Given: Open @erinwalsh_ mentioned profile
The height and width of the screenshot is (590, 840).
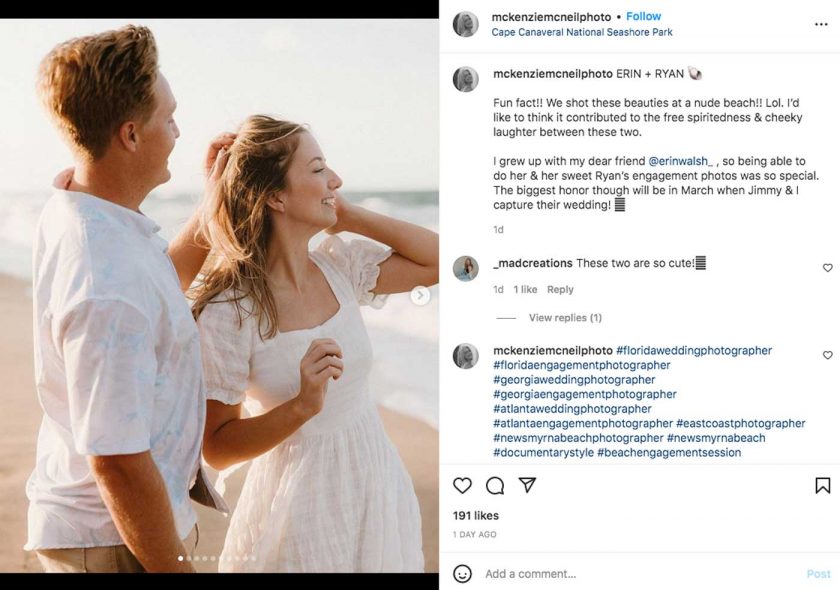Looking at the screenshot, I should 681,161.
